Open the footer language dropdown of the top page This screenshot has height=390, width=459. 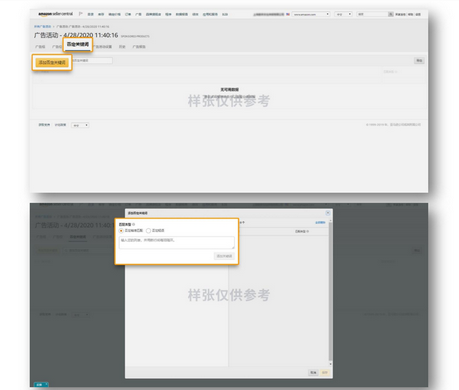(x=80, y=125)
